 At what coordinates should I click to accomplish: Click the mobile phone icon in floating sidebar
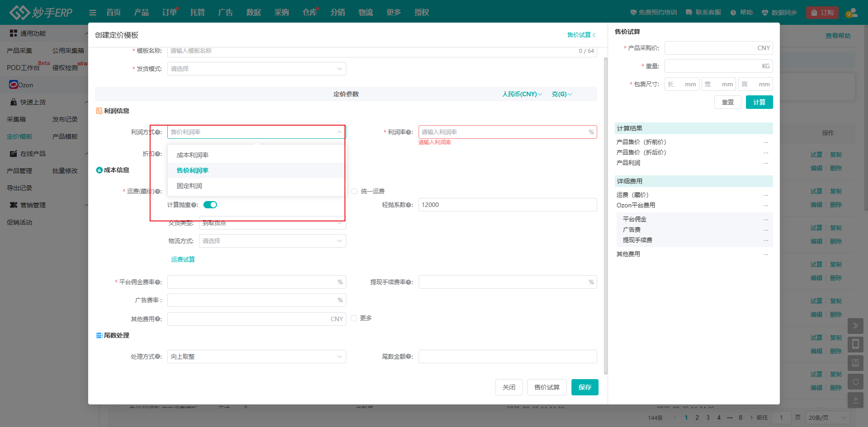[x=855, y=344]
